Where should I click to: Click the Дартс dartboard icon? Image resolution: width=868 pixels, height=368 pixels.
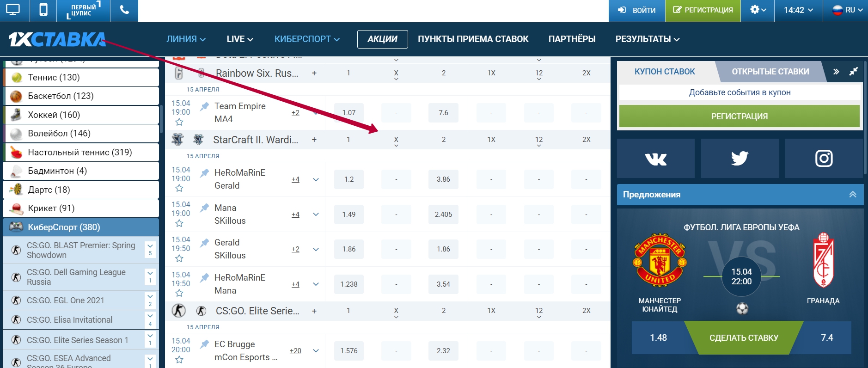point(16,190)
